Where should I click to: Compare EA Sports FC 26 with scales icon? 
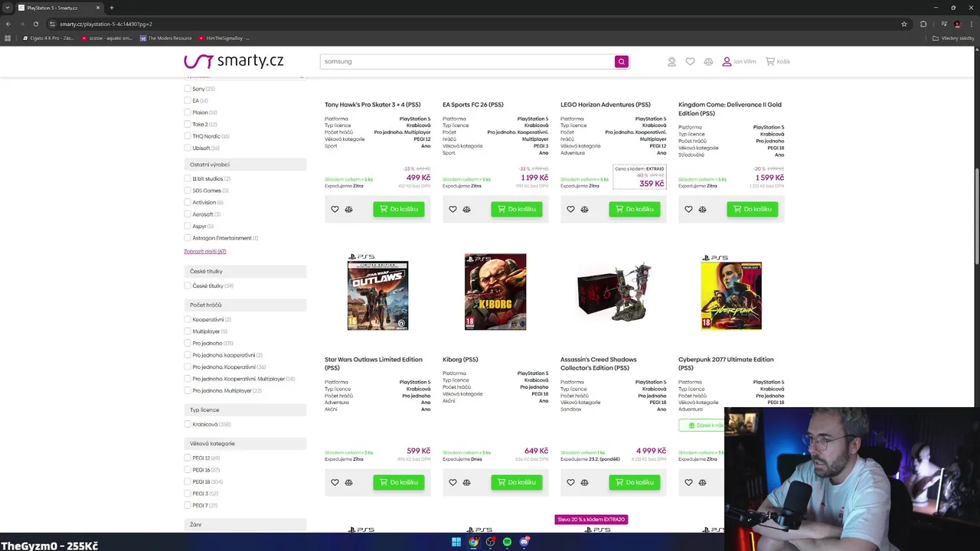click(x=466, y=209)
